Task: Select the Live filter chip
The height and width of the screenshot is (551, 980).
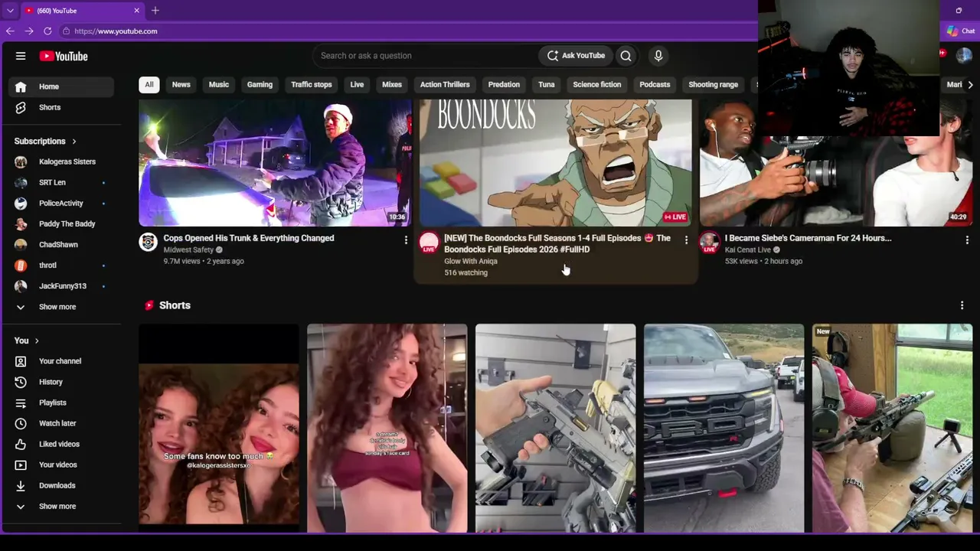Action: pyautogui.click(x=357, y=84)
